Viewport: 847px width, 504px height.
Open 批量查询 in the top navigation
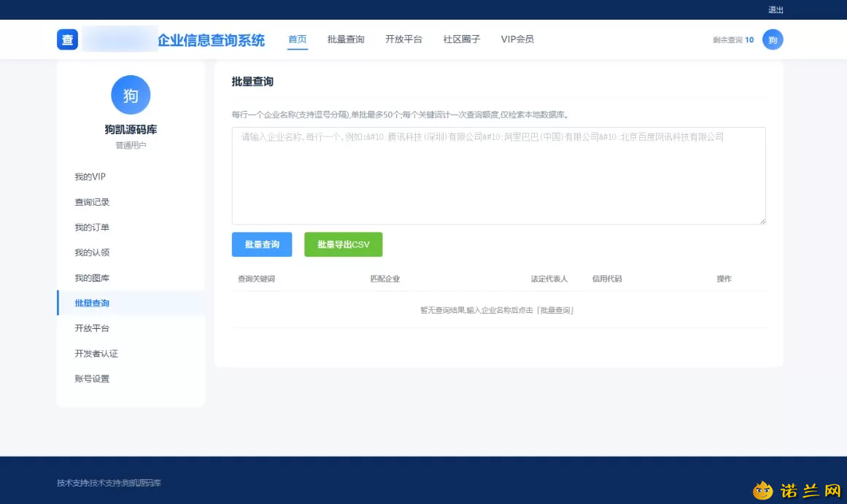(x=346, y=39)
